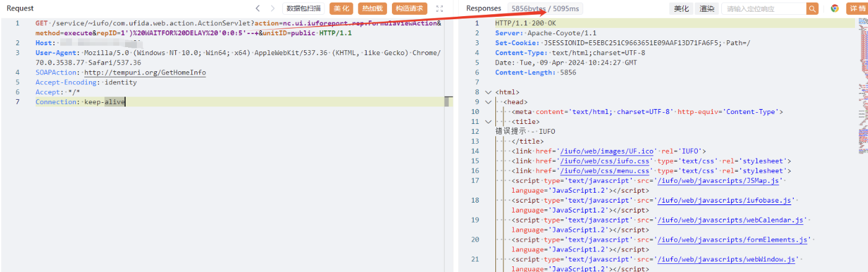The height and width of the screenshot is (272, 868).
Task: Go to the next request with right arrow
Action: (x=273, y=9)
